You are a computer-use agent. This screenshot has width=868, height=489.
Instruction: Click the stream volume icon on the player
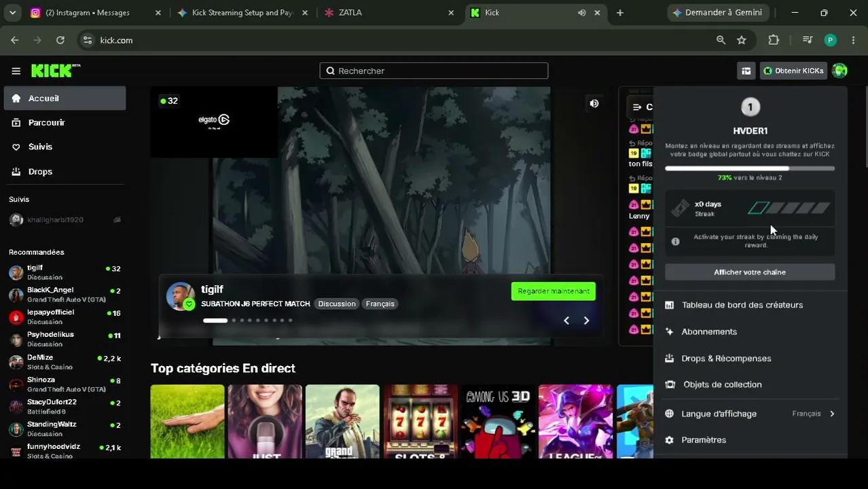[x=594, y=103]
